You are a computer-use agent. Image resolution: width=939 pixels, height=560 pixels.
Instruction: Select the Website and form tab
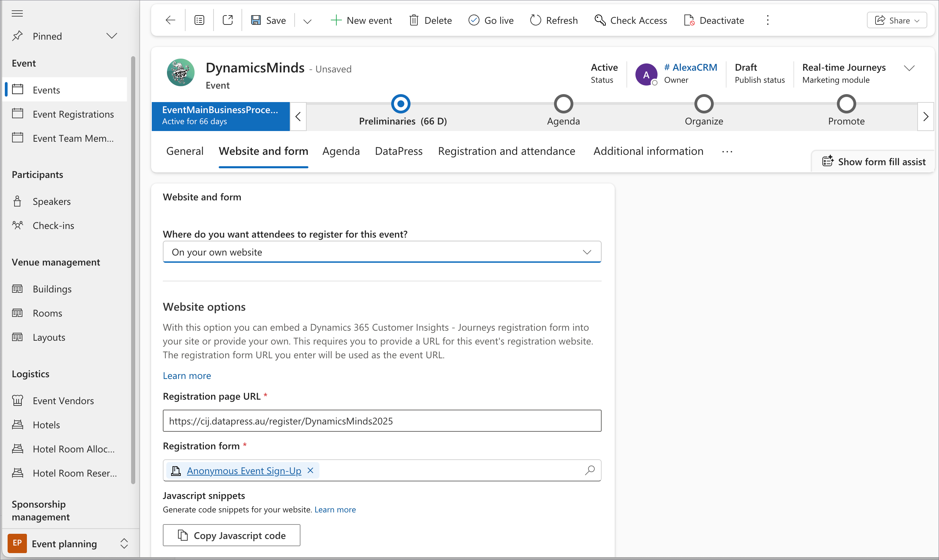point(264,151)
